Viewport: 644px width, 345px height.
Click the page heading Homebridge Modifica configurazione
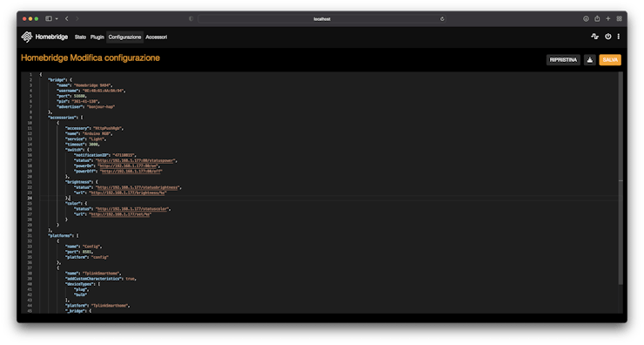[91, 58]
